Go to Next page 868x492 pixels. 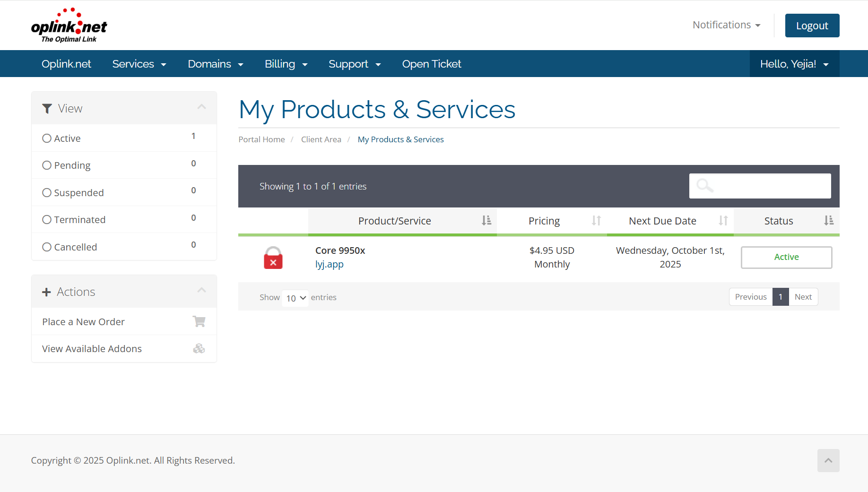[803, 297]
